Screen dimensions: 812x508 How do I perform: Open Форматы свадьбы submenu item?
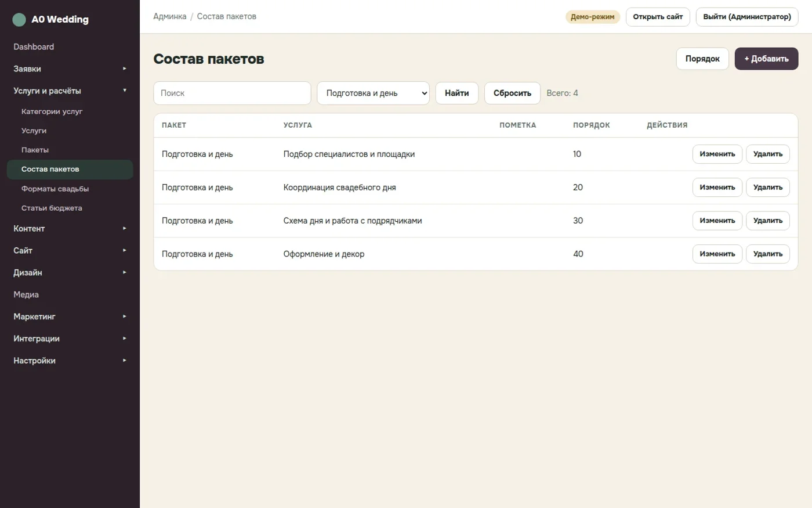[x=70, y=189]
